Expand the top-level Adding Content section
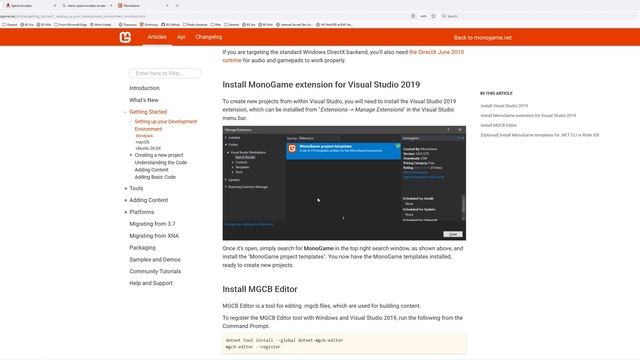 [125, 200]
